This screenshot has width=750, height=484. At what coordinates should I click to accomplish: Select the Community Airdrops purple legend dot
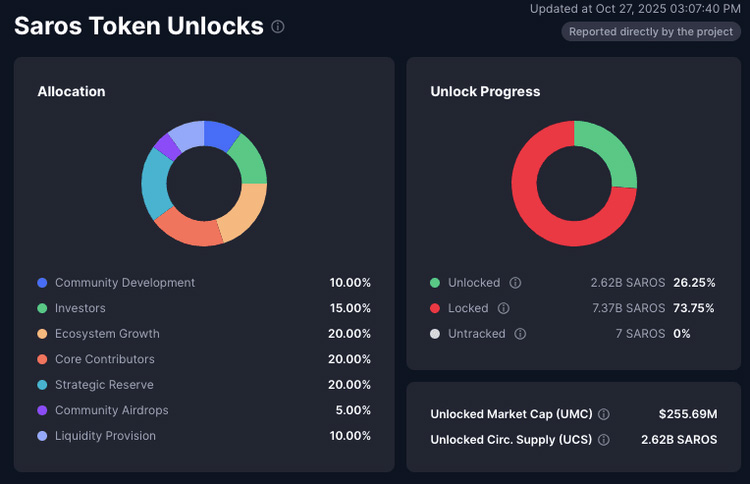[42, 410]
